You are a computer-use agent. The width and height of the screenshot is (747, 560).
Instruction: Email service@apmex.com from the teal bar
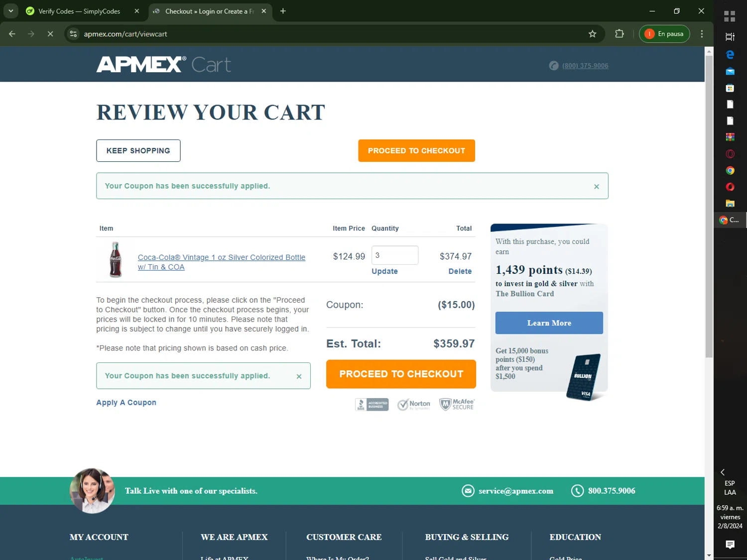[x=515, y=491]
